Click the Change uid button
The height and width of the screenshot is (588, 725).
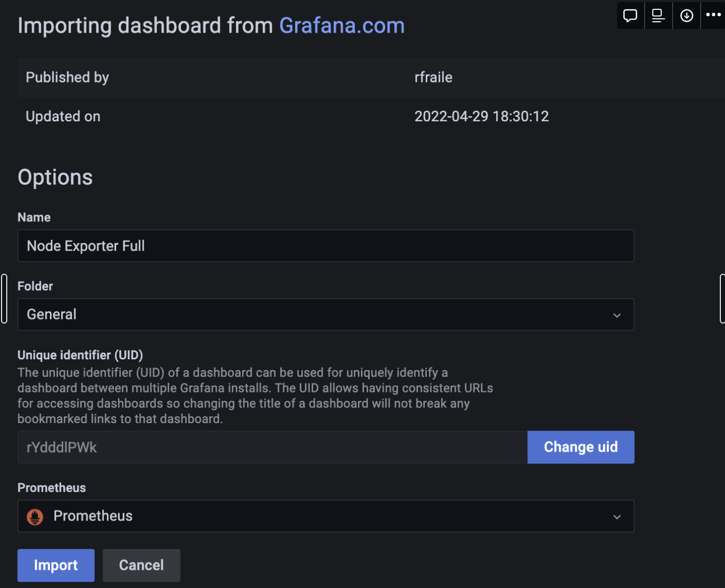coord(581,447)
